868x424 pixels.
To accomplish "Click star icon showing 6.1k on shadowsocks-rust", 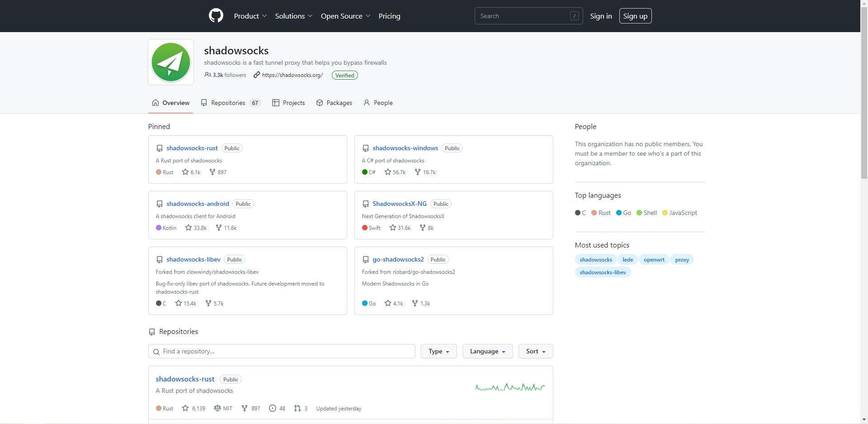I will (x=185, y=172).
